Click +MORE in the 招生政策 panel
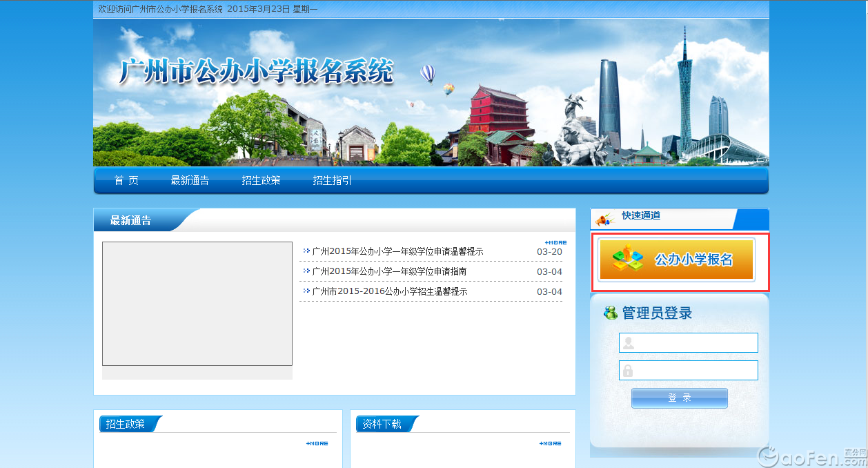The height and width of the screenshot is (468, 868). tap(317, 443)
